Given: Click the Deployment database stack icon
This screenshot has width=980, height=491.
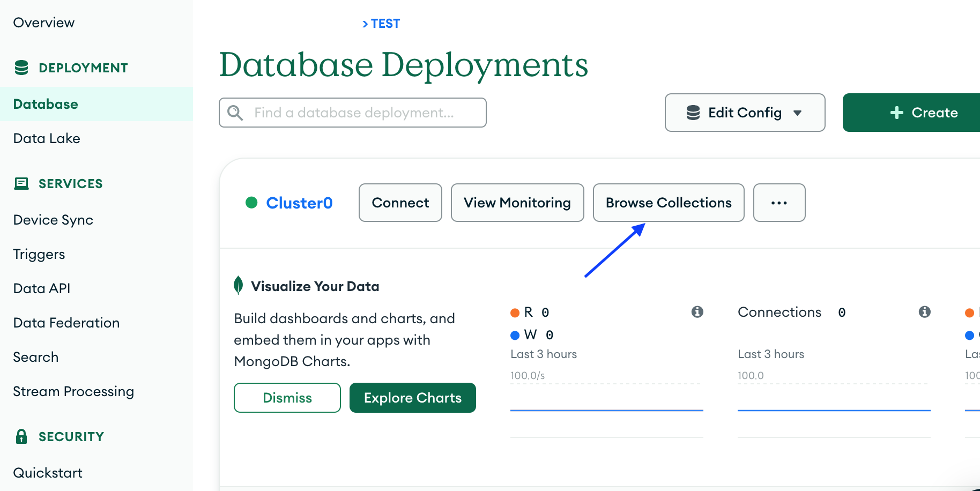Looking at the screenshot, I should 21,68.
